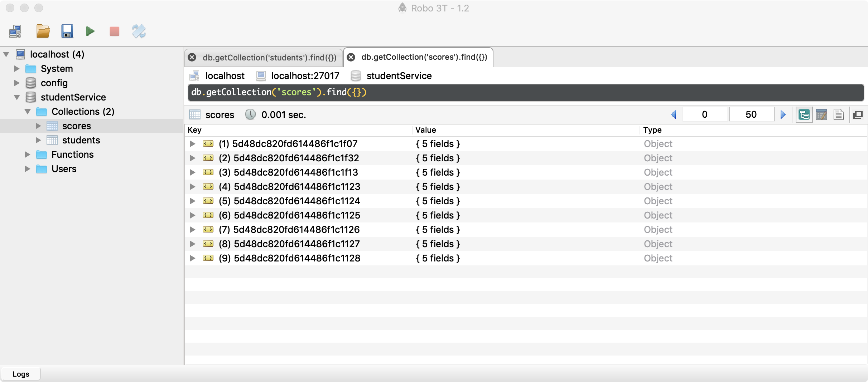The width and height of the screenshot is (868, 382).
Task: Expand document (6) ending f1c1125
Action: (x=193, y=215)
